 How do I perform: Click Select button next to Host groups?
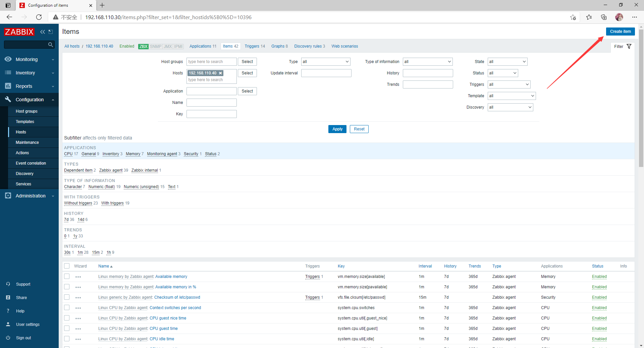click(x=247, y=62)
